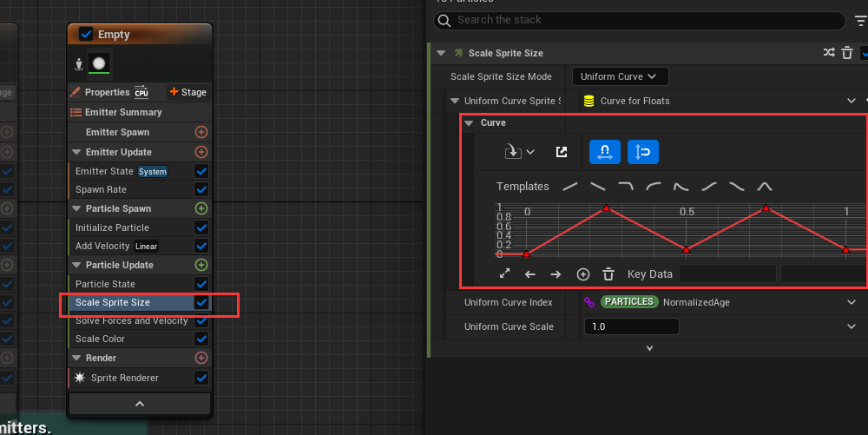Open the Scale Sprite Size Mode dropdown
The height and width of the screenshot is (435, 868).
click(x=620, y=76)
